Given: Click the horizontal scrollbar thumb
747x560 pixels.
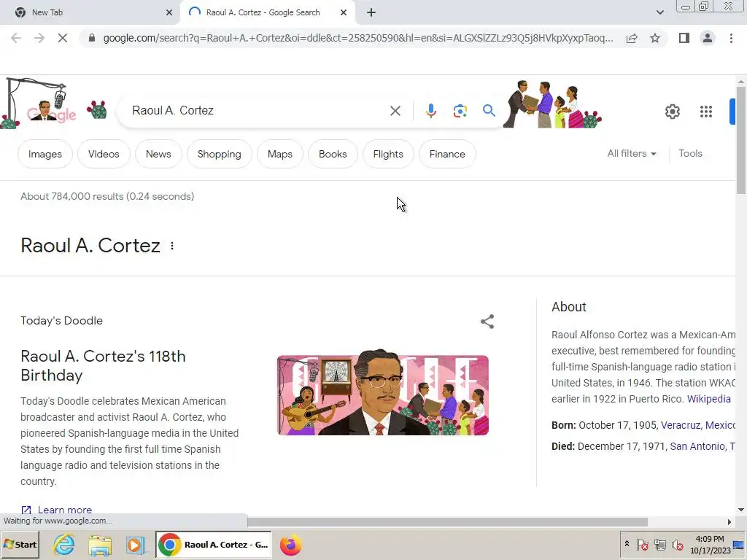Looking at the screenshot, I should click(447, 522).
